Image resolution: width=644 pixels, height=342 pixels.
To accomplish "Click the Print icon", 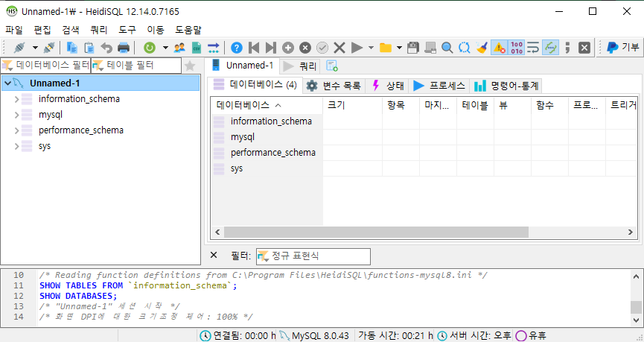I will pos(124,48).
